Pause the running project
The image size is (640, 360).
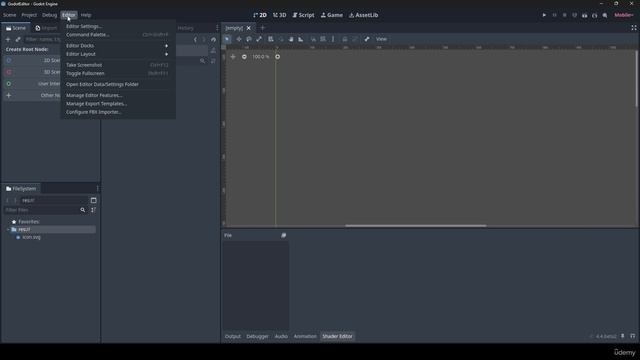click(554, 15)
